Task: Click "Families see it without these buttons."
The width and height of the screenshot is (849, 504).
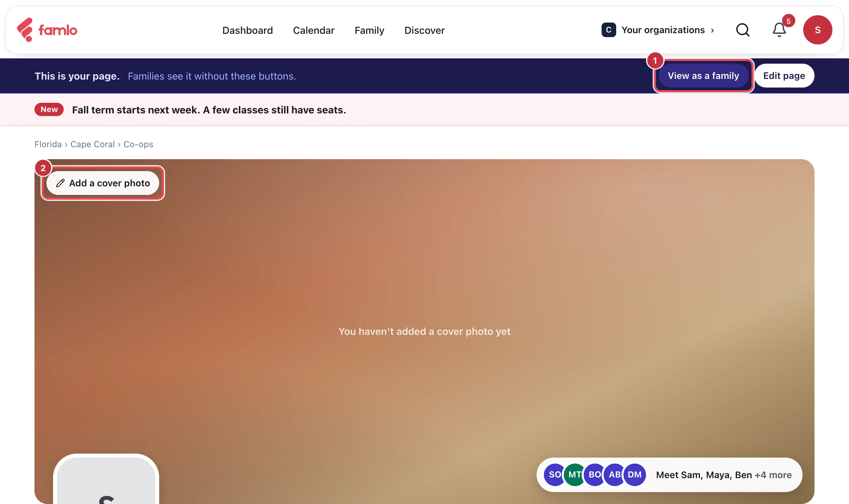Action: pos(212,76)
